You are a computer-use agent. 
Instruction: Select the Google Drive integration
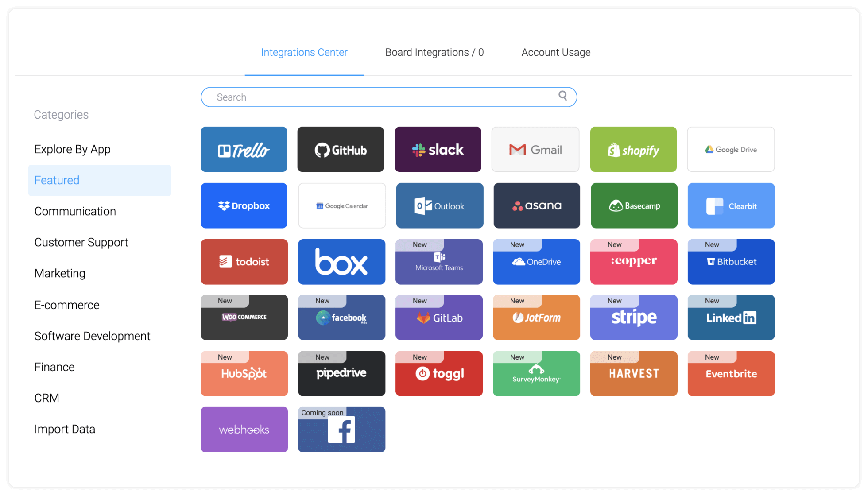[731, 150]
